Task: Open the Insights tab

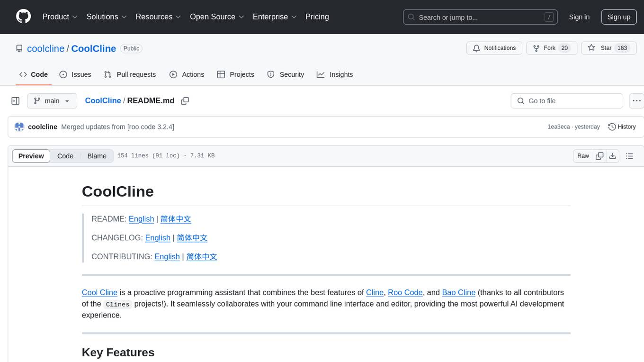Action: coord(335,74)
